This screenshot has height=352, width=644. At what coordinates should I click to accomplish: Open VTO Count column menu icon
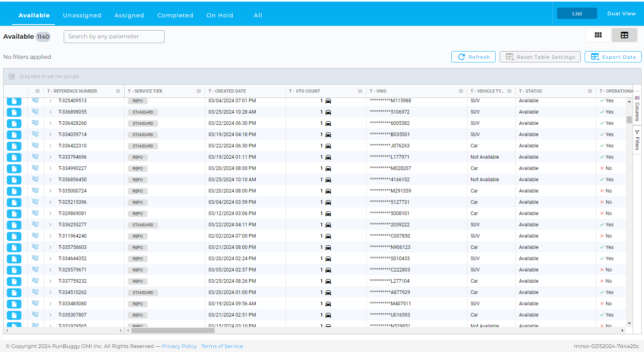coord(360,91)
